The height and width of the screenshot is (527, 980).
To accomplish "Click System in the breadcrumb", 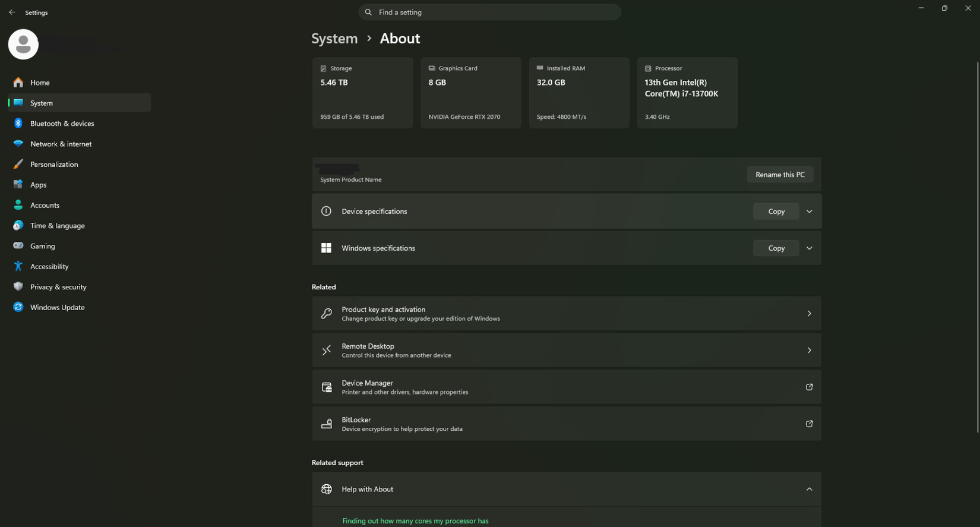I will pyautogui.click(x=334, y=38).
